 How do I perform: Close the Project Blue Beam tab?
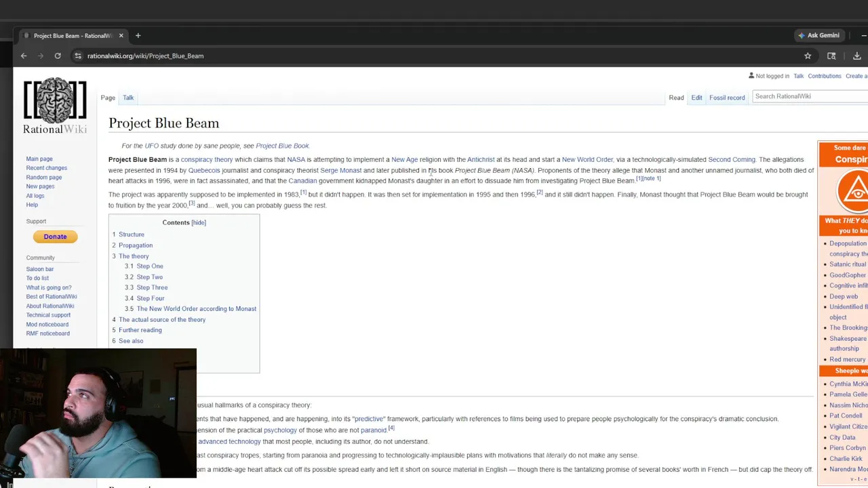pyautogui.click(x=121, y=35)
